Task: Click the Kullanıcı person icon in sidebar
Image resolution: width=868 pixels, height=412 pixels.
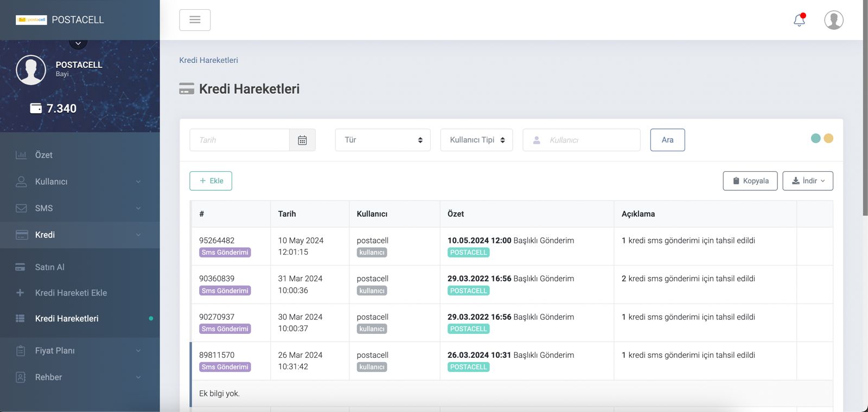Action: pos(21,182)
